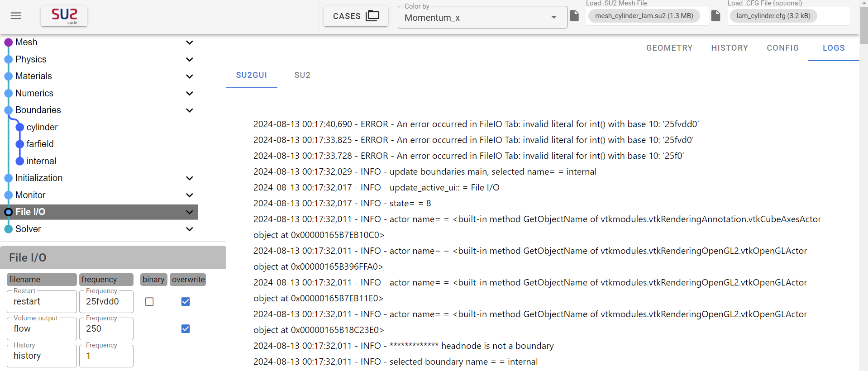Expand the Monitor section chevron

click(x=190, y=195)
